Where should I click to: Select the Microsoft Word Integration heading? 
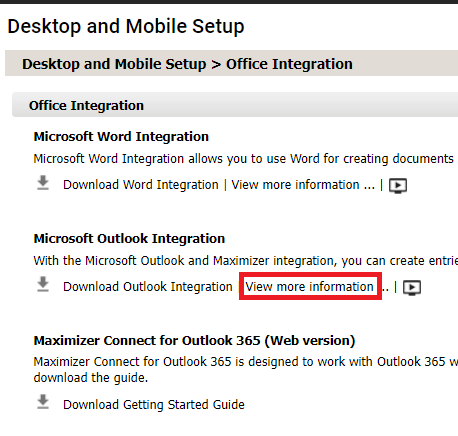click(121, 137)
